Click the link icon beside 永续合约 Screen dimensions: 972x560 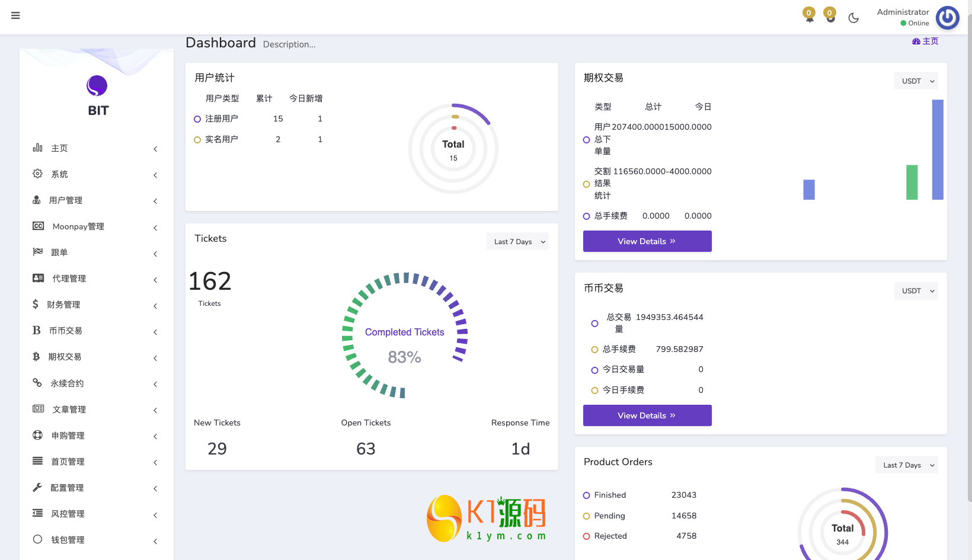[37, 383]
